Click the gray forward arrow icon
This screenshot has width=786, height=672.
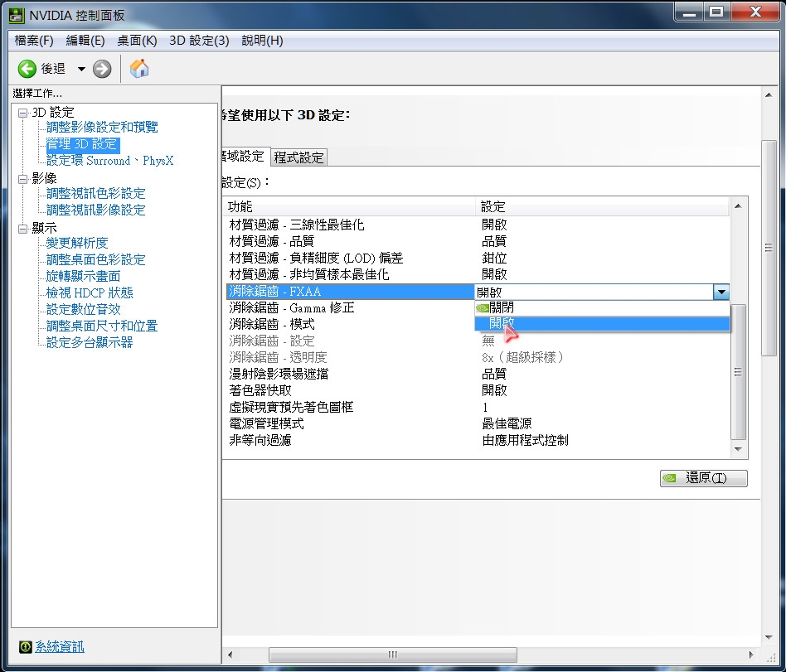tap(102, 69)
